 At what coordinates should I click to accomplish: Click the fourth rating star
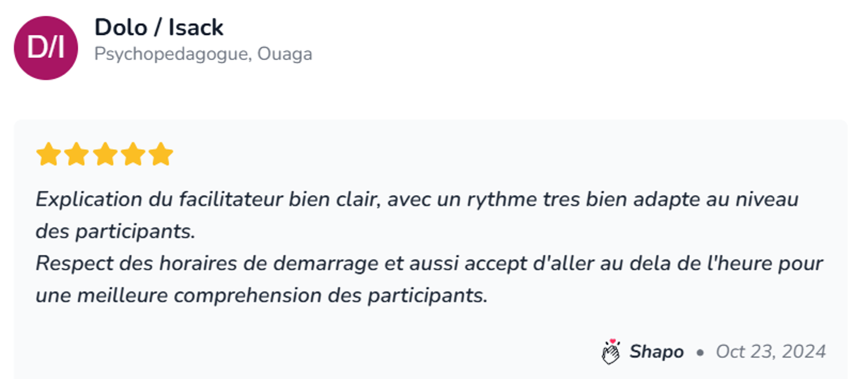coord(132,155)
